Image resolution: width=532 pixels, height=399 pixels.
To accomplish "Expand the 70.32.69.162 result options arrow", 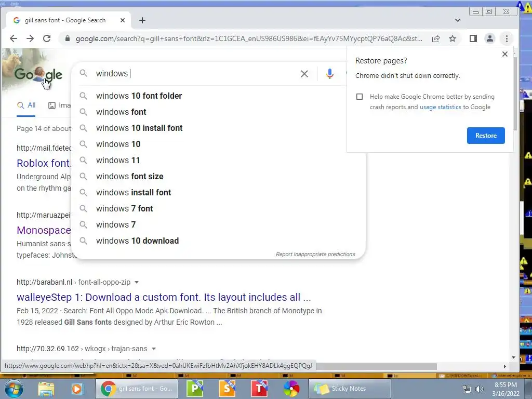I will coord(154,349).
